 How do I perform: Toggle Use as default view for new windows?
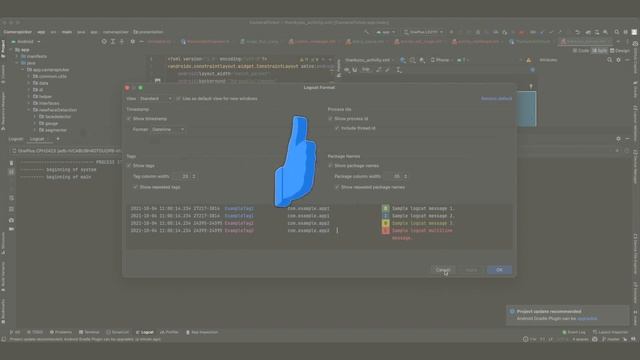coord(178,98)
